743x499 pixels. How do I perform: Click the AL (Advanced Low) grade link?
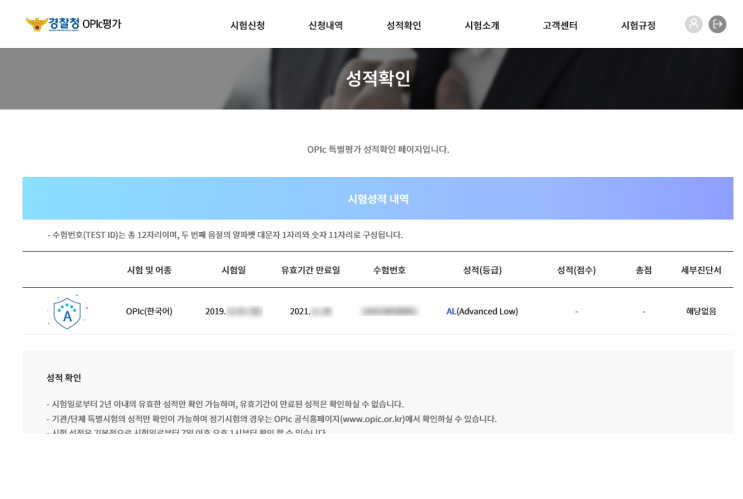[x=482, y=311]
